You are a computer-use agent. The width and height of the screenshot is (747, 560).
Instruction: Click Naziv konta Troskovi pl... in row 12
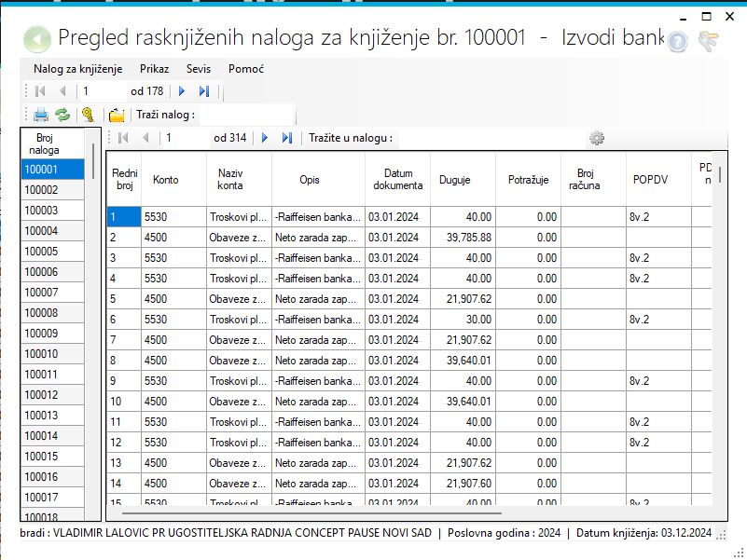pyautogui.click(x=239, y=443)
